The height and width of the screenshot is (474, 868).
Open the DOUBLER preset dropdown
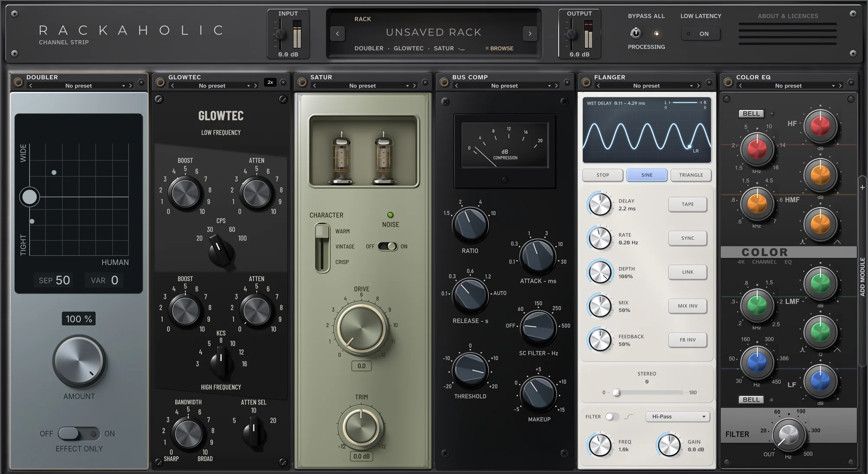click(79, 86)
